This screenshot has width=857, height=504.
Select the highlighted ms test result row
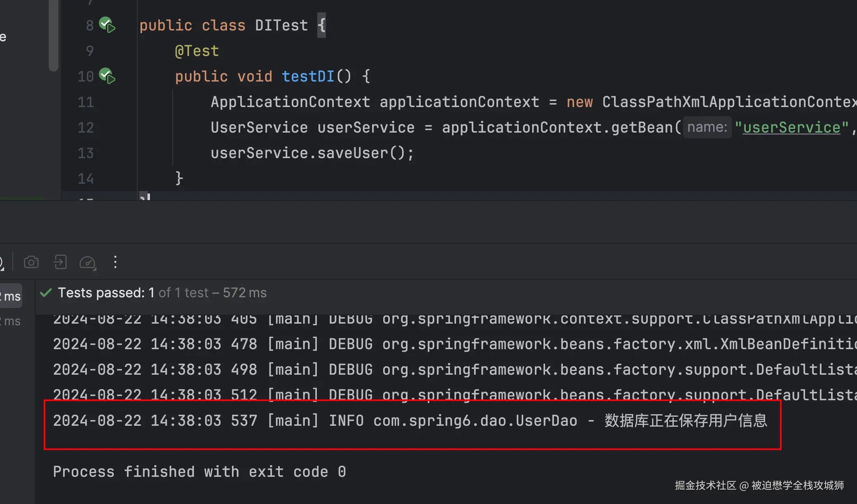[12, 296]
